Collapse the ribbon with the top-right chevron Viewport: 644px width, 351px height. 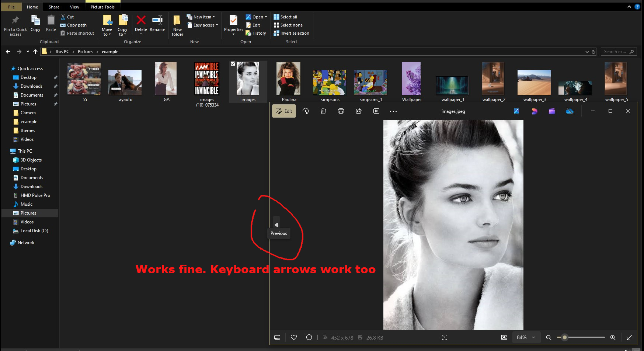(629, 7)
